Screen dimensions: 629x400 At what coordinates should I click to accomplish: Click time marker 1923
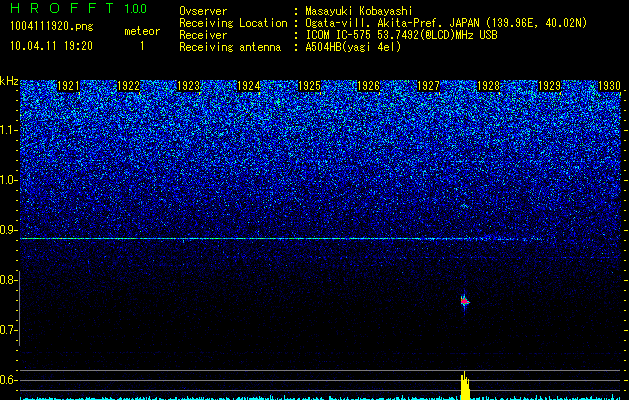[189, 86]
